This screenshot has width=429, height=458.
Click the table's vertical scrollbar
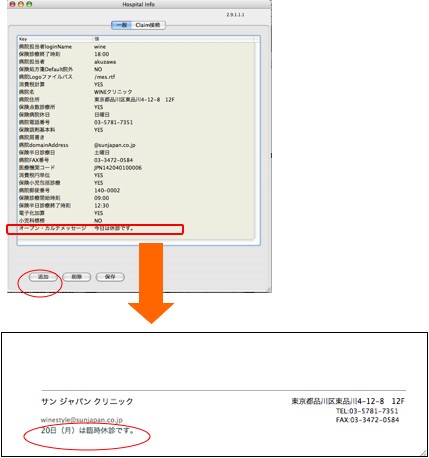(x=257, y=140)
